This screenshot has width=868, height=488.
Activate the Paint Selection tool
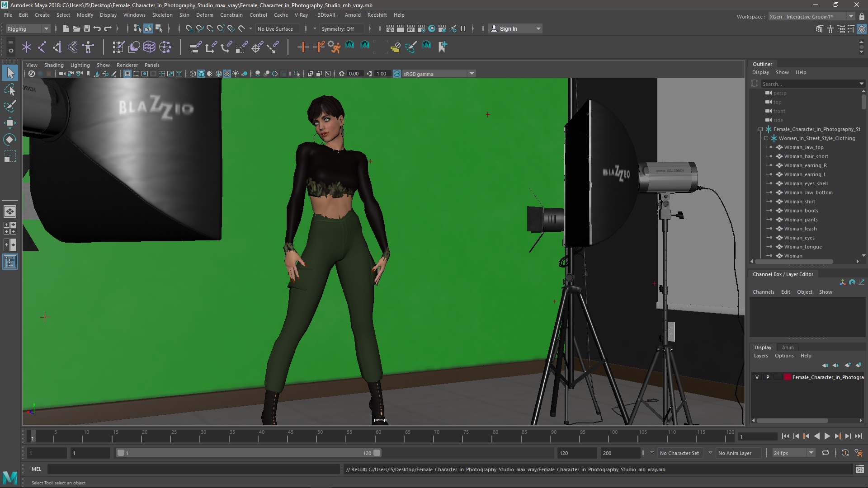10,106
